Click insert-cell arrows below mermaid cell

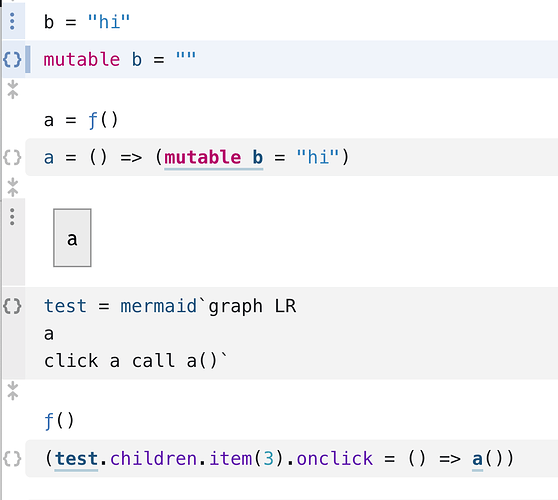pos(13,391)
